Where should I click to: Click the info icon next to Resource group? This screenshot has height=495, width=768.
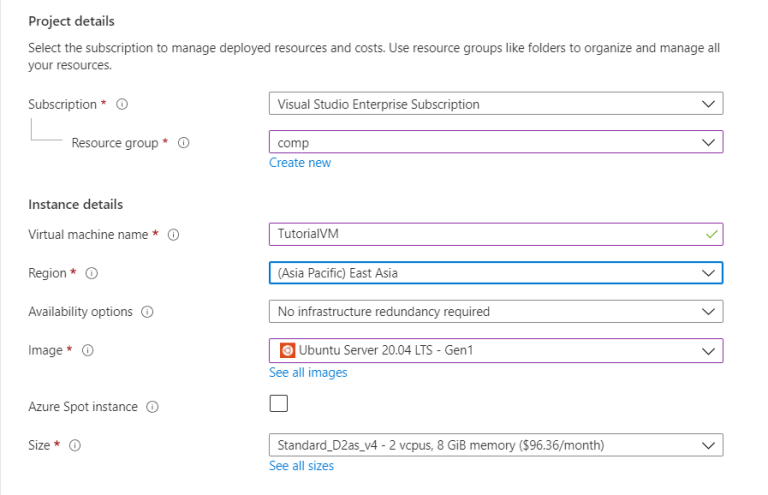pyautogui.click(x=184, y=142)
